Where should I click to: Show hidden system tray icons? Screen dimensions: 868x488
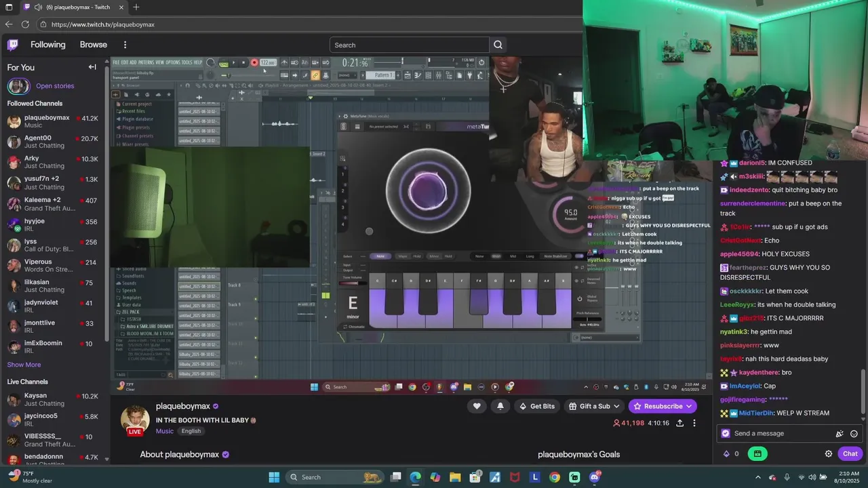[758, 477]
